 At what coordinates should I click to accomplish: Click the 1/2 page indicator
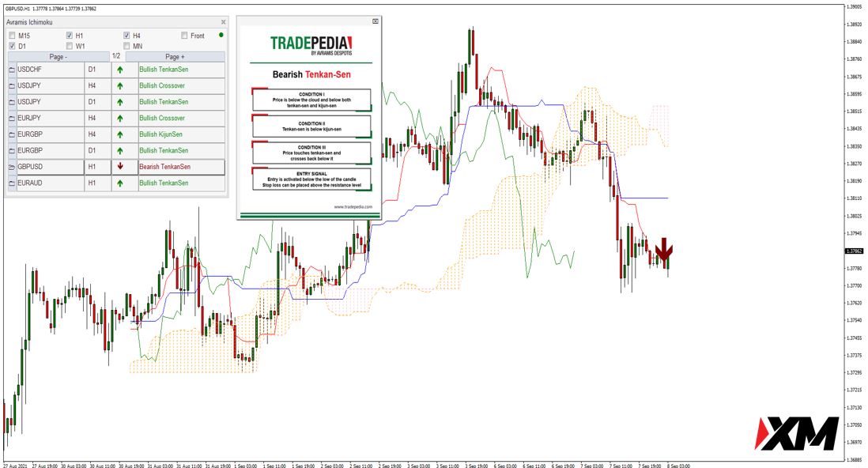pos(116,56)
